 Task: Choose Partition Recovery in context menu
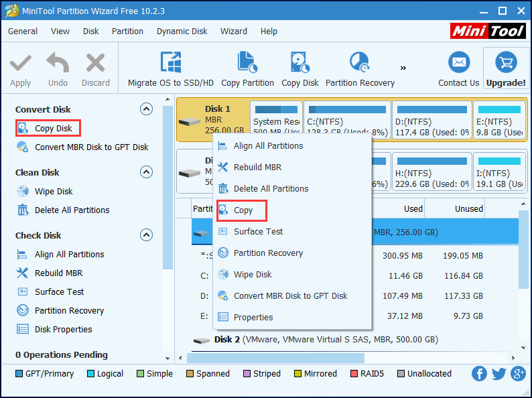292,253
